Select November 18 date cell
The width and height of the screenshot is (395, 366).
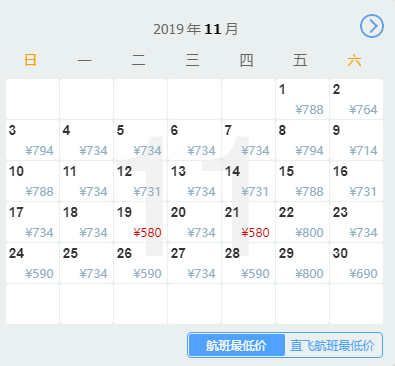pyautogui.click(x=86, y=222)
